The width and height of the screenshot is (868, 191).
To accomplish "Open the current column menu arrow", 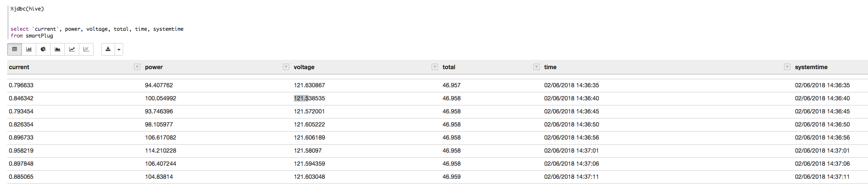I will click(x=137, y=67).
